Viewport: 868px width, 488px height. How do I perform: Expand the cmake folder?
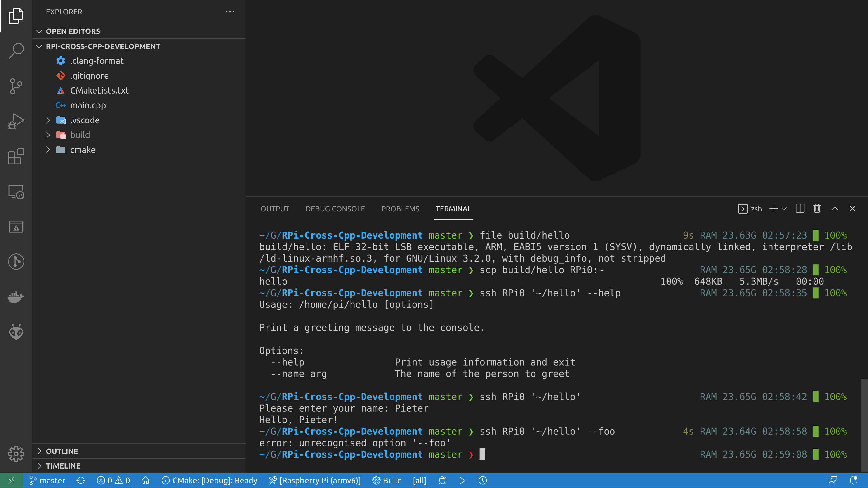pos(139,150)
